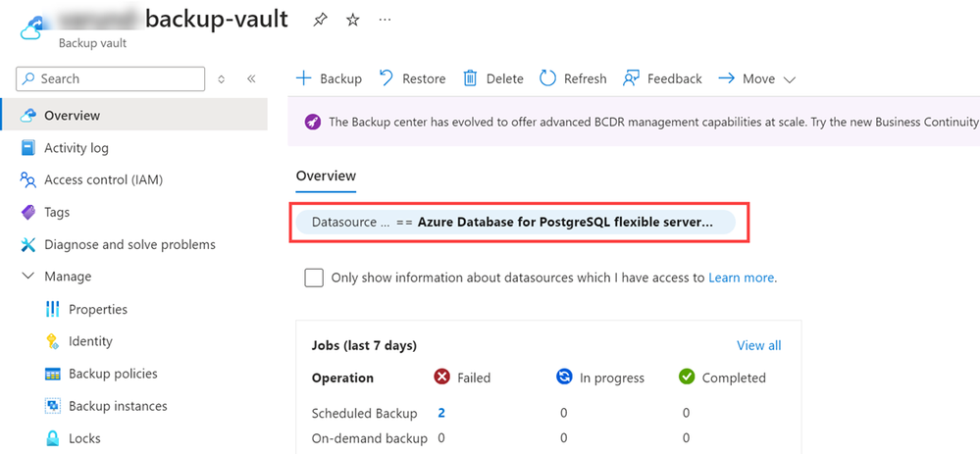The height and width of the screenshot is (454, 980).
Task: Select the Overview tab in main pane
Action: point(326,177)
